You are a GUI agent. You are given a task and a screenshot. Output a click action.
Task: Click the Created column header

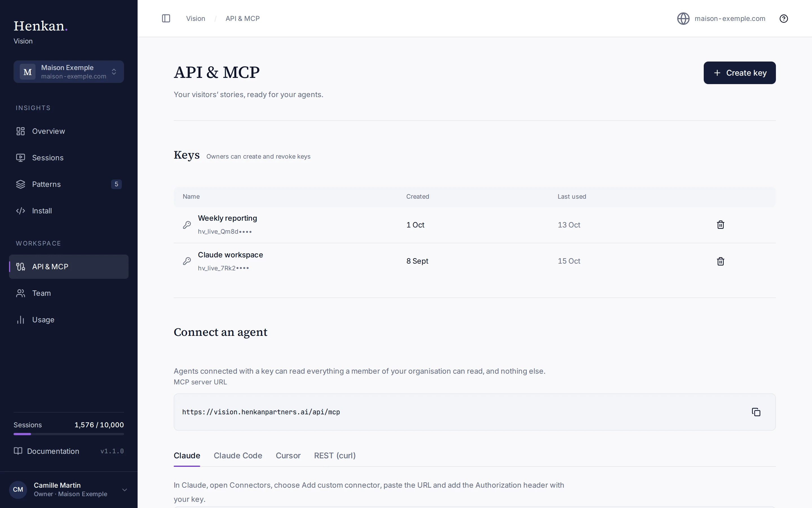pos(418,196)
